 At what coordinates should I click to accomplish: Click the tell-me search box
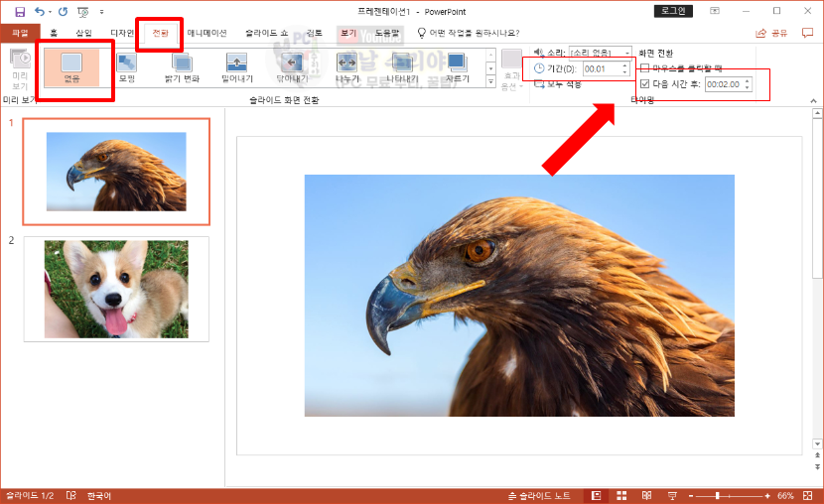[x=469, y=33]
